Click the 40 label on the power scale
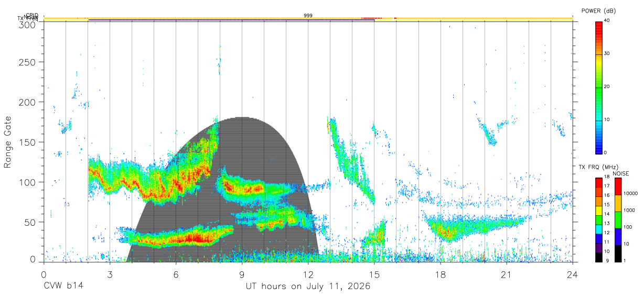 [x=607, y=20]
